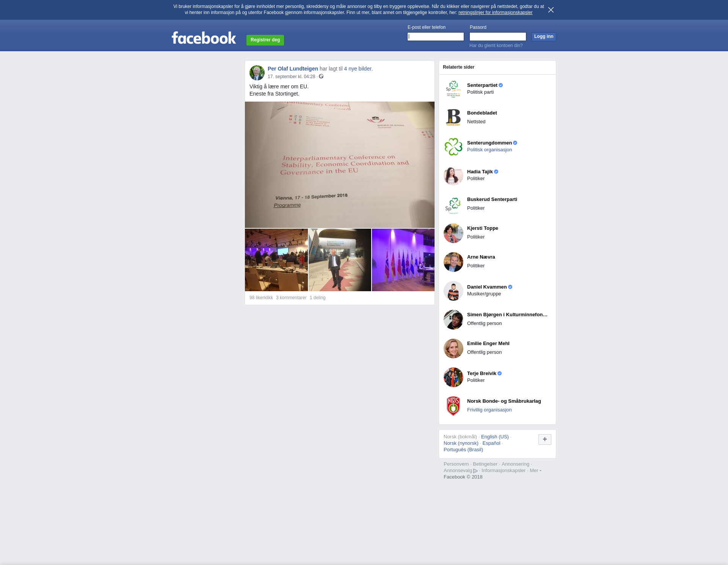Click the verified badge next to Hadia Tajik
The width and height of the screenshot is (728, 565).
pos(496,172)
